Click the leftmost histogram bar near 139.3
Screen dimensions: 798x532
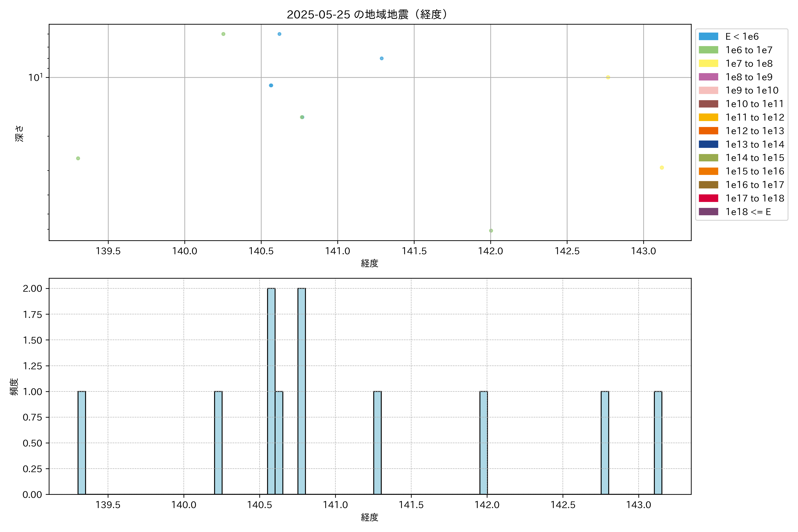coord(82,443)
